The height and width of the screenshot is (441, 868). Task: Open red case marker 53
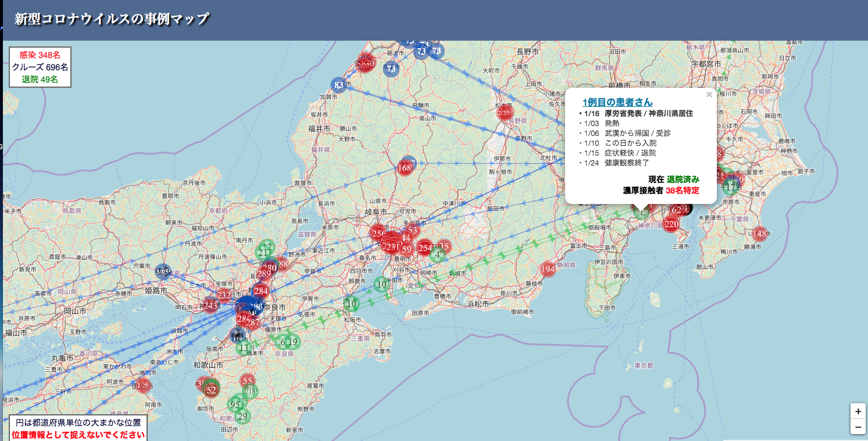point(414,231)
